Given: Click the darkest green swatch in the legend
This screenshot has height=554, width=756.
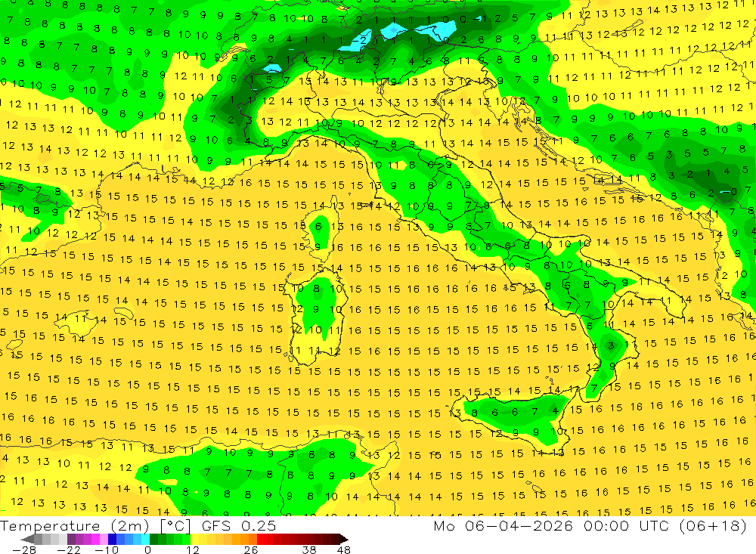Looking at the screenshot, I should point(153,539).
